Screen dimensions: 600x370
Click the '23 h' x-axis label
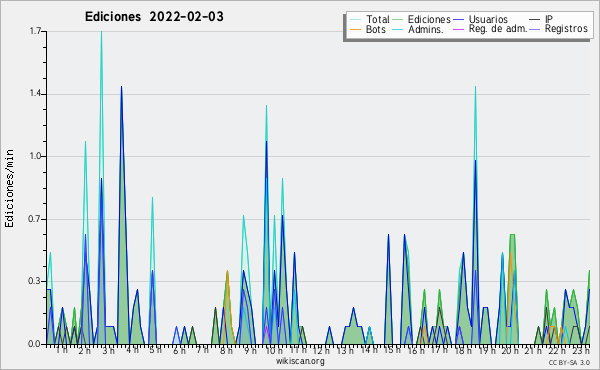pyautogui.click(x=581, y=350)
